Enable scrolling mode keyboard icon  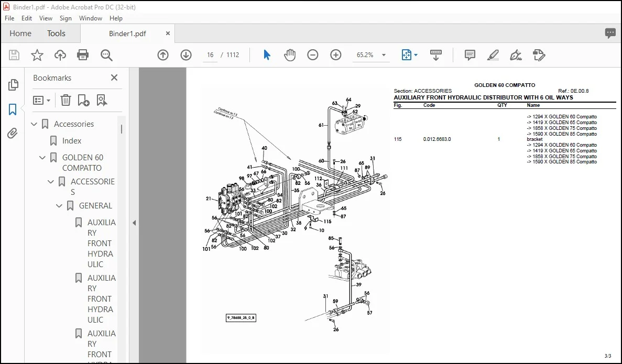[x=436, y=55]
